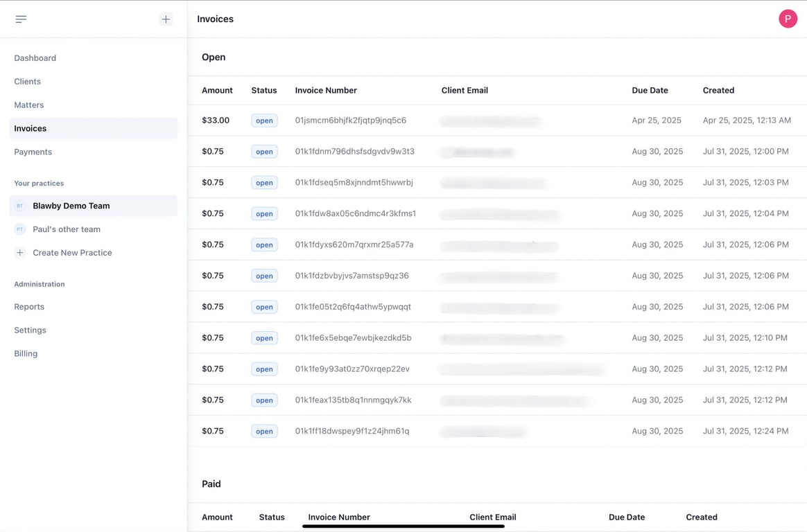The height and width of the screenshot is (532, 807).
Task: Click the Blawby Demo Team avatar icon
Action: (x=19, y=206)
